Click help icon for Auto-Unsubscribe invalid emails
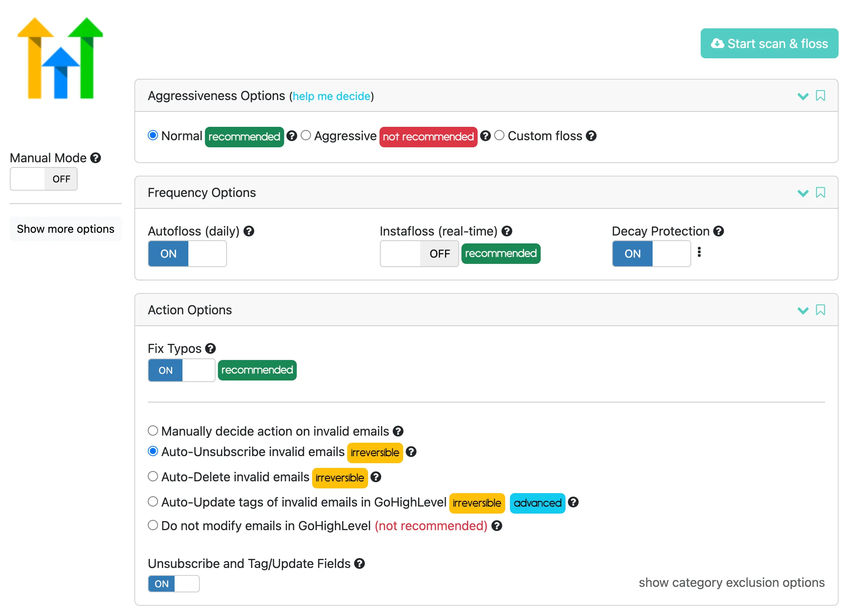This screenshot has width=852, height=616. click(x=411, y=452)
